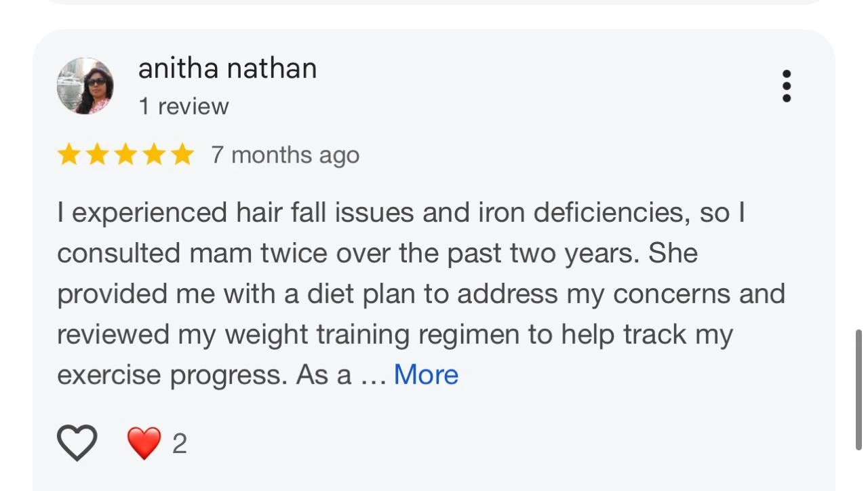View the reaction count of 2
The height and width of the screenshot is (491, 868).
(179, 444)
